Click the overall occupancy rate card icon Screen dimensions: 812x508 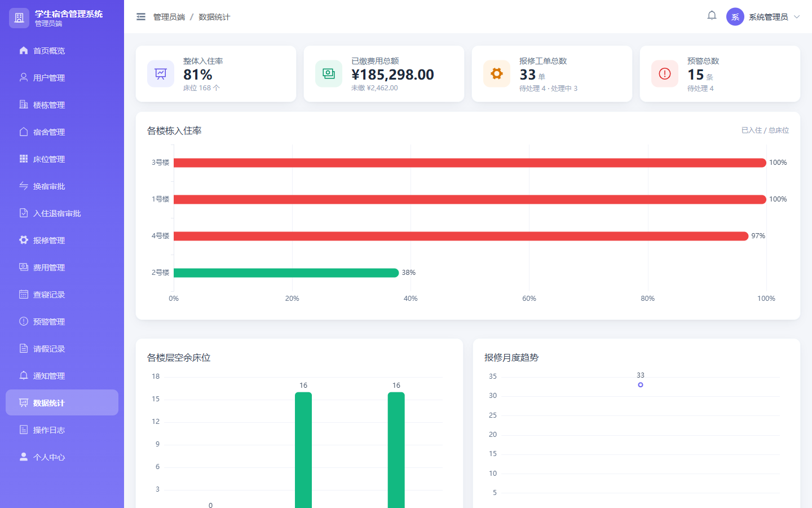[x=161, y=74]
